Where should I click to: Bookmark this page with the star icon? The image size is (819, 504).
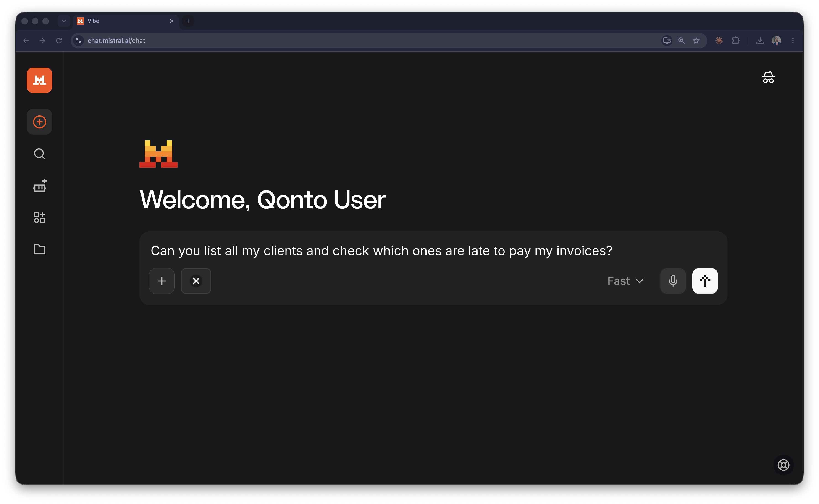(x=696, y=41)
